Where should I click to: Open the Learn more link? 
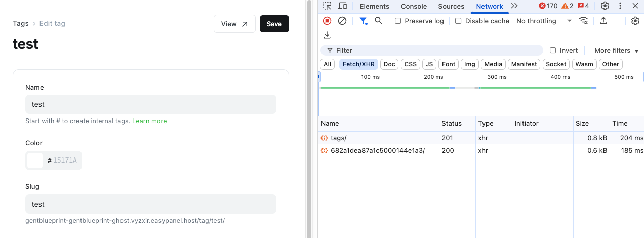coord(149,121)
